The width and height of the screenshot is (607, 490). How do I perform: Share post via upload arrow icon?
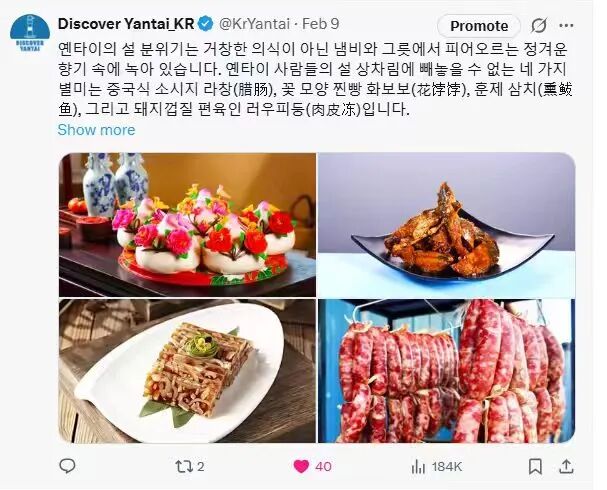[566, 466]
